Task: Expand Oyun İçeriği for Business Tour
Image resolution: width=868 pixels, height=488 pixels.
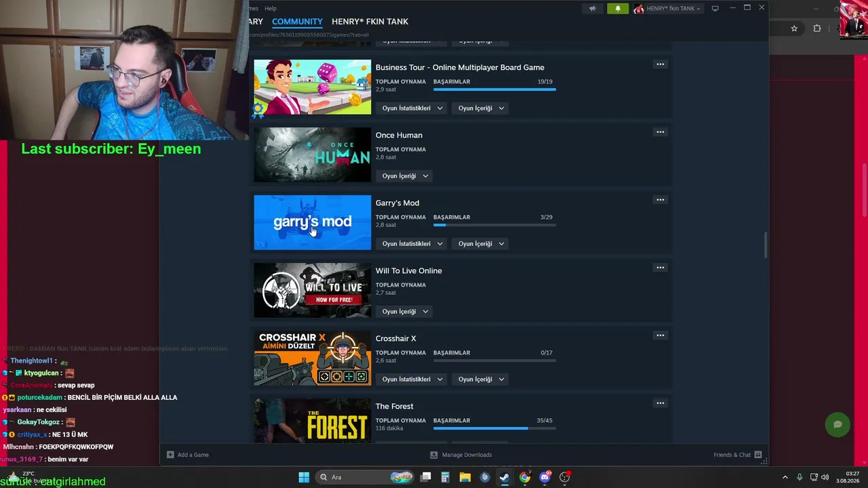Action: [x=481, y=108]
